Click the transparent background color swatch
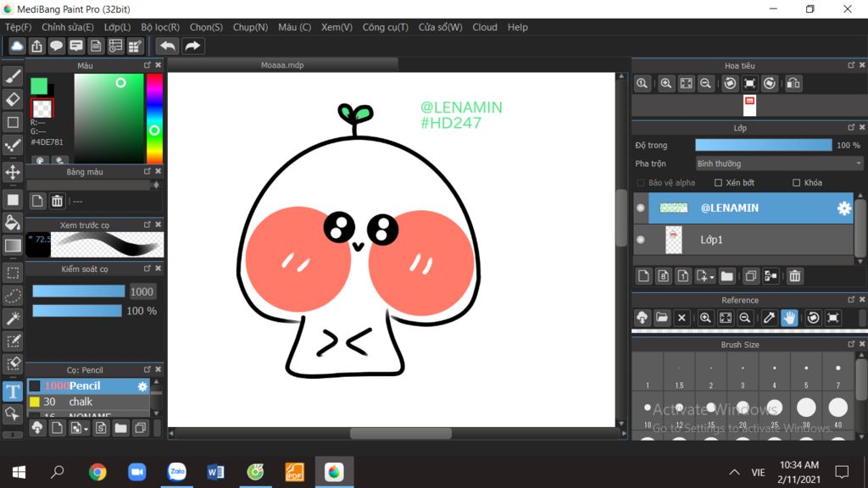The width and height of the screenshot is (868, 488). click(42, 108)
